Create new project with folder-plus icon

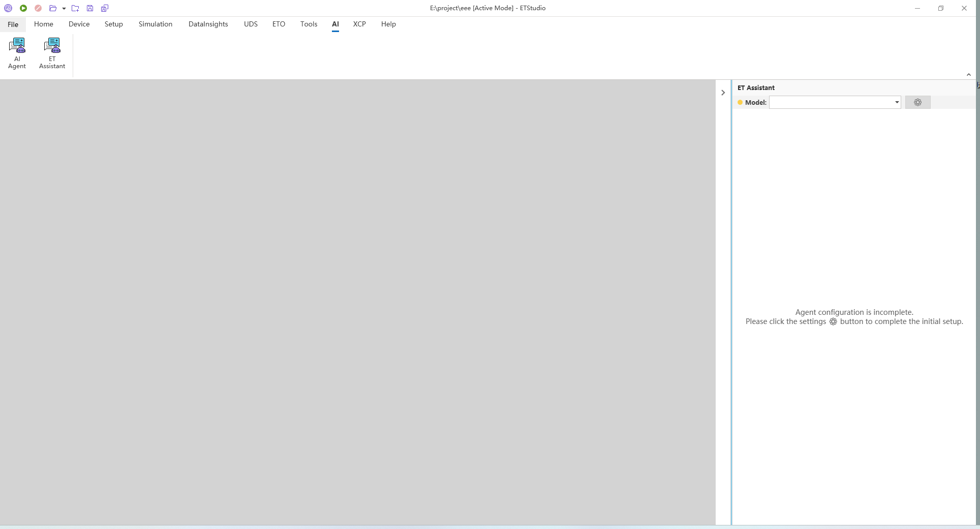click(x=75, y=8)
